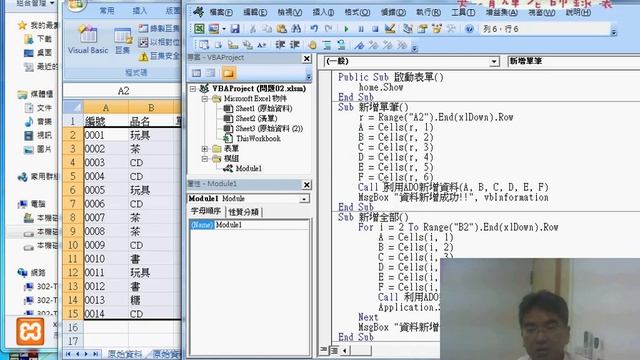Image resolution: width=640 pixels, height=360 pixels.
Task: Click column B header in Excel sheet
Action: click(151, 108)
